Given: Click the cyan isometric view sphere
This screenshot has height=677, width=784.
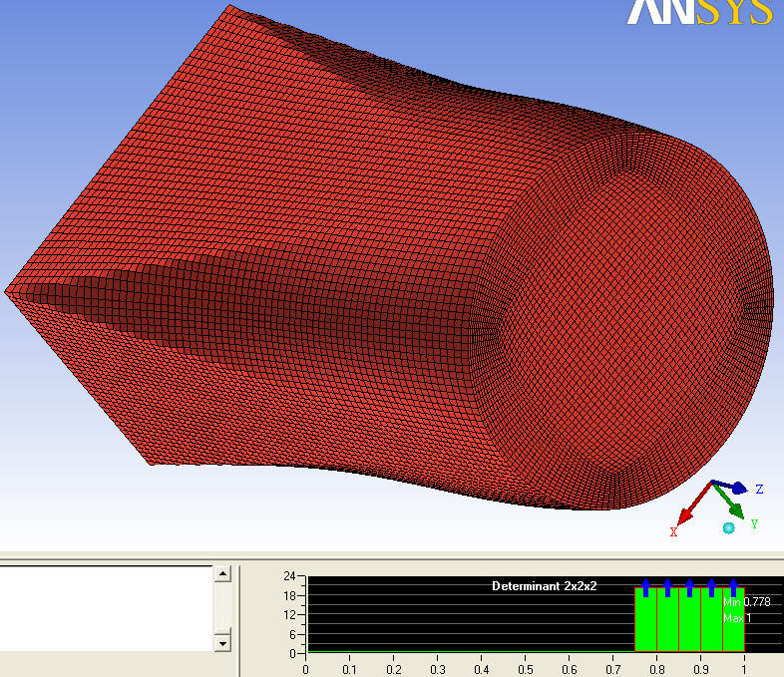Looking at the screenshot, I should tap(729, 527).
